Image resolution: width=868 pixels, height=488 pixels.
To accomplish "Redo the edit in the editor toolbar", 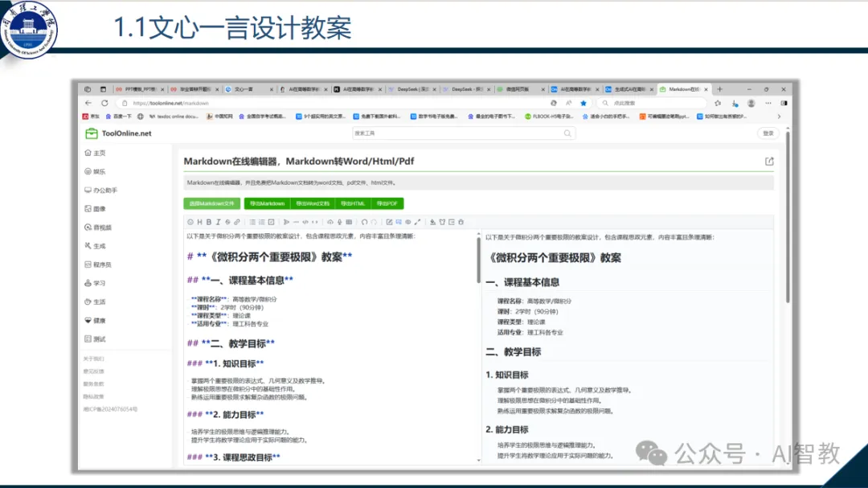I will coord(375,222).
